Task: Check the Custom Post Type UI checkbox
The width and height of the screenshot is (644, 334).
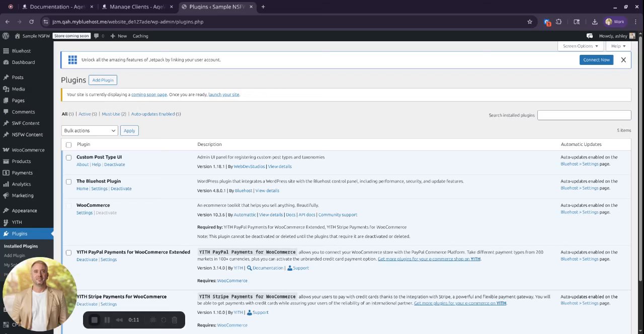Action: tap(68, 157)
